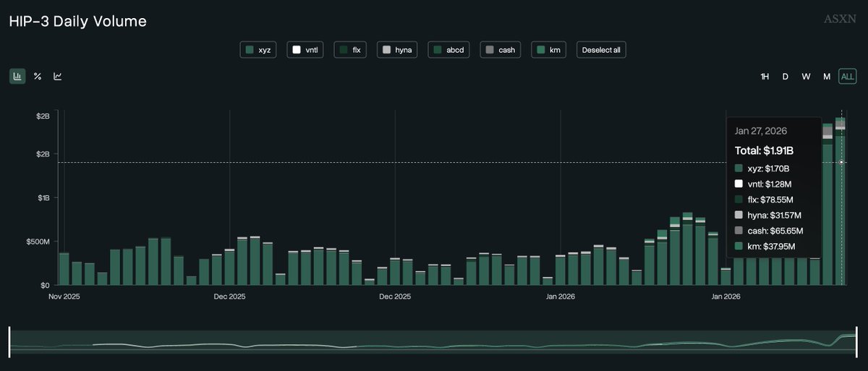868x371 pixels.
Task: Click the hyna: $31.57M tooltip row
Action: pyautogui.click(x=767, y=215)
